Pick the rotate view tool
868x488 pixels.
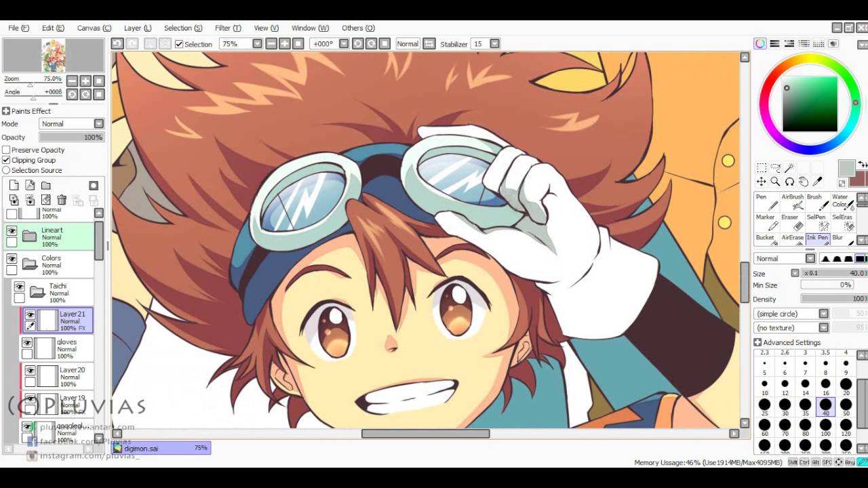pyautogui.click(x=790, y=182)
